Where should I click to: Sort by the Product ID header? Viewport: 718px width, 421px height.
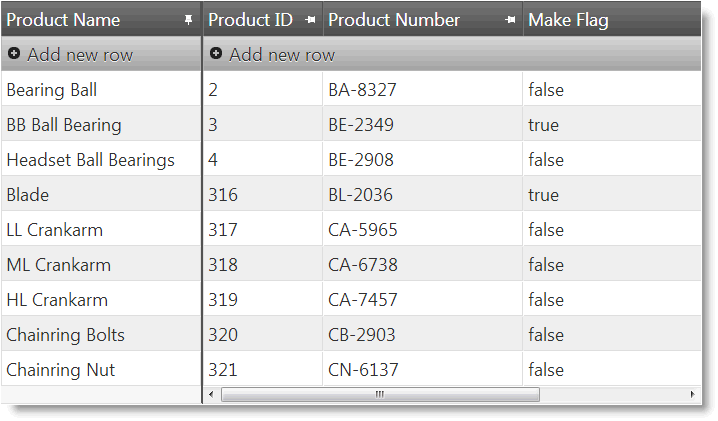click(x=250, y=20)
